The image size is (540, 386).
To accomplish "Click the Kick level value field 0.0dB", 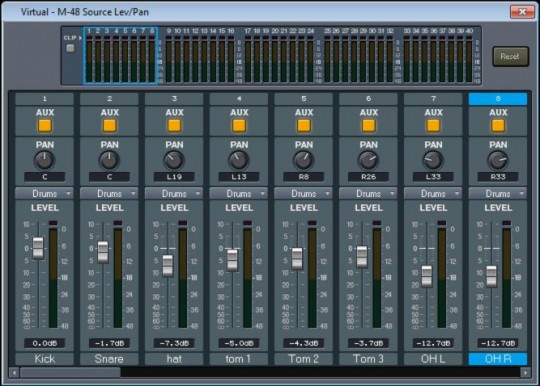I will (x=44, y=343).
